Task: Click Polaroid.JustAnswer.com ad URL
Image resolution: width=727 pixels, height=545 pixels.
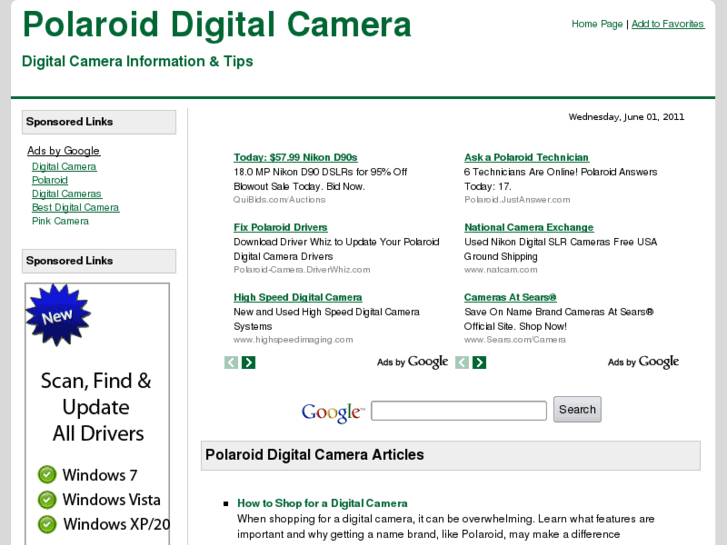Action: pyautogui.click(x=517, y=199)
